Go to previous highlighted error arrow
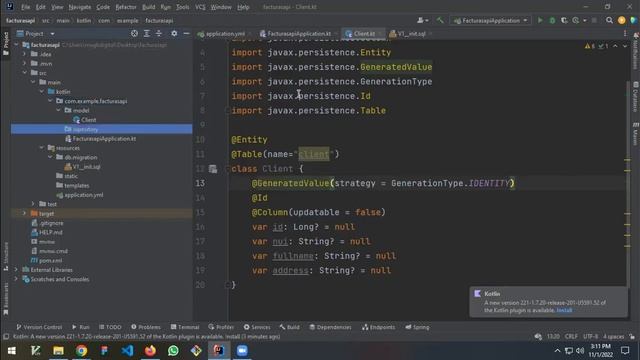Screen dimensions: 640x360 point(616,46)
